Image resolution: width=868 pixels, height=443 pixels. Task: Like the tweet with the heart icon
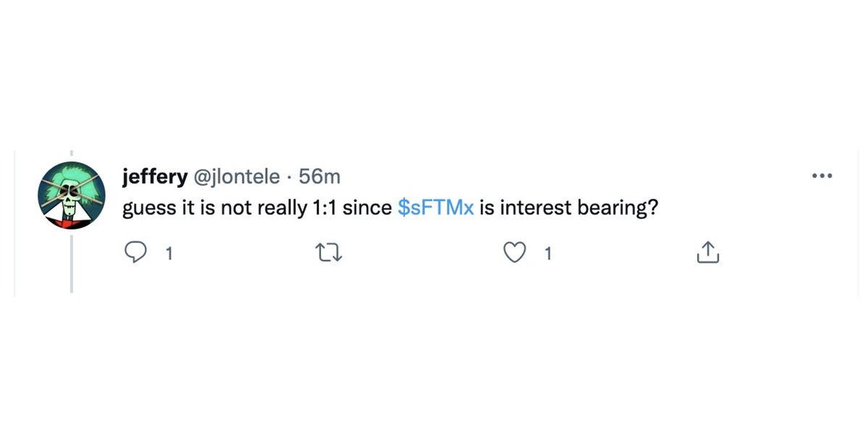coord(514,253)
